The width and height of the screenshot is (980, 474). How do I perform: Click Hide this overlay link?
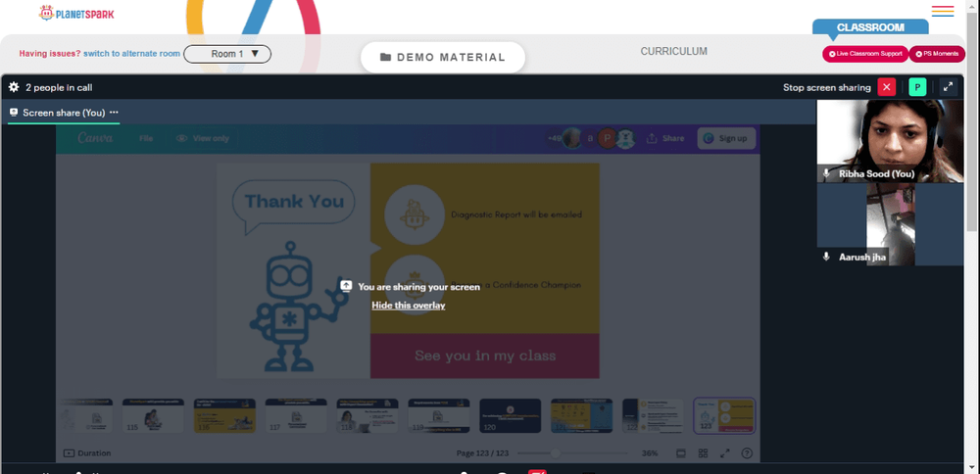point(408,306)
